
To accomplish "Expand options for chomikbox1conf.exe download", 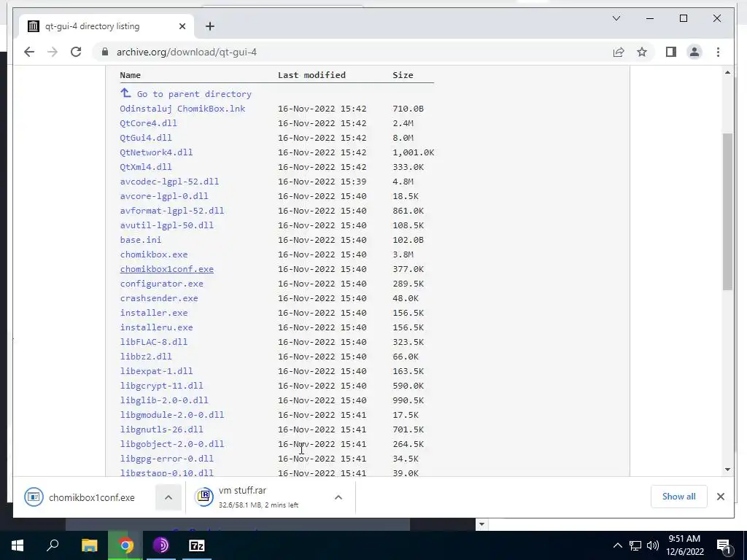I will coord(169,497).
